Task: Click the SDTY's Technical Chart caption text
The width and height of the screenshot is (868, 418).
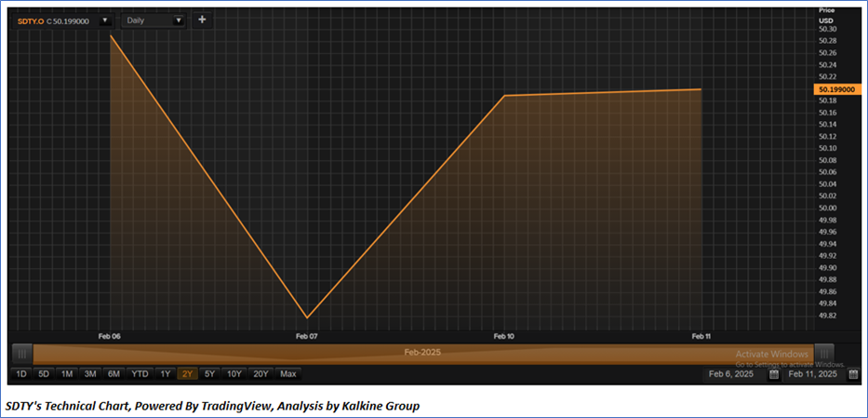Action: [213, 407]
